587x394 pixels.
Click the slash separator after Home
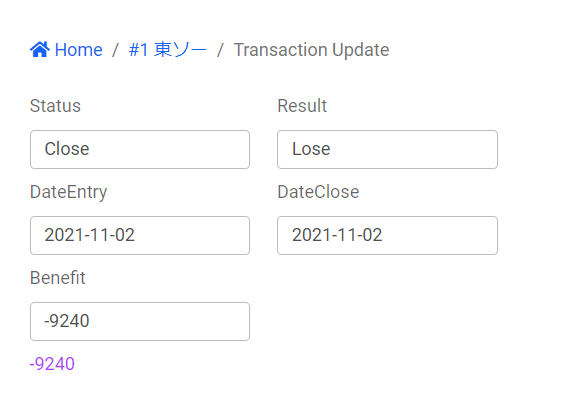pos(115,50)
